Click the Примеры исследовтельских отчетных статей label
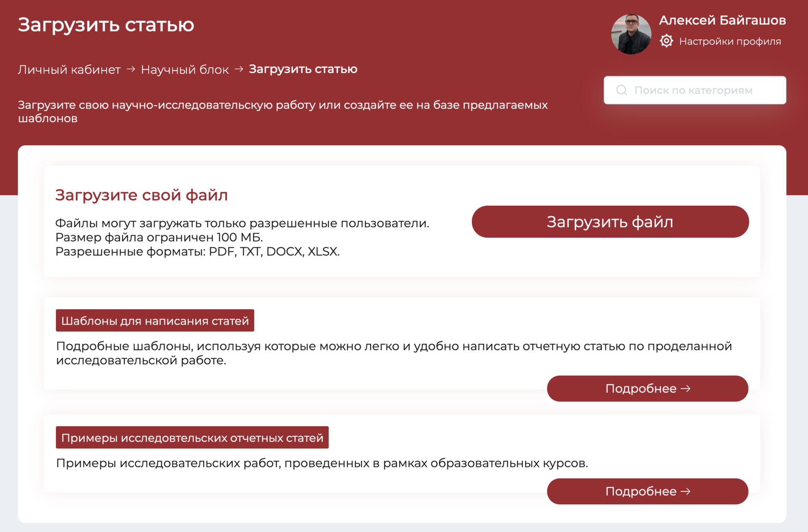The height and width of the screenshot is (532, 808). pyautogui.click(x=192, y=437)
